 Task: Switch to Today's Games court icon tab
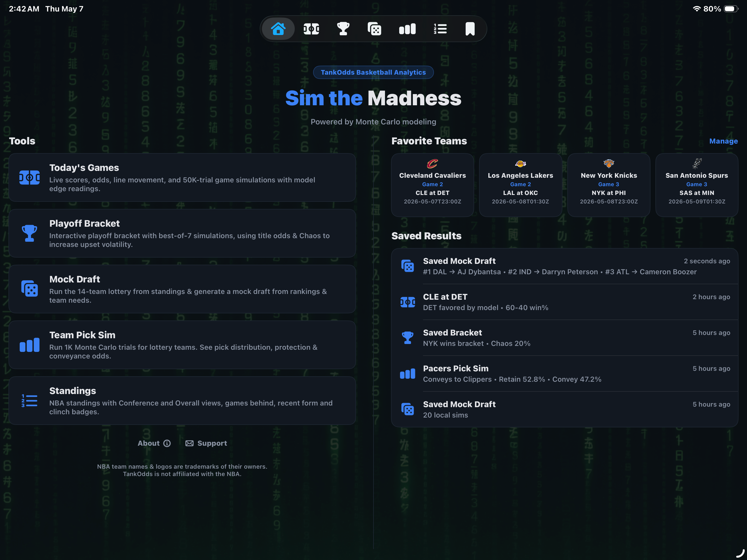311,29
